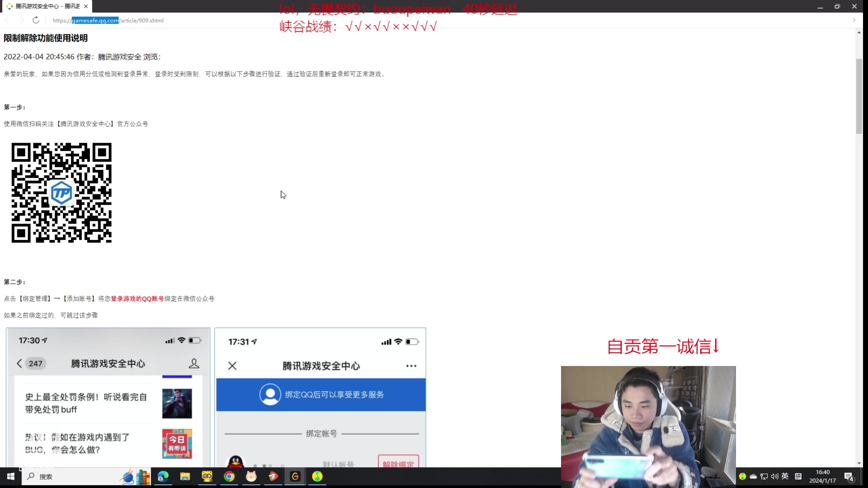Click the red 登录游戏的QQ账号 link text
Image resolution: width=868 pixels, height=488 pixels.
point(137,299)
